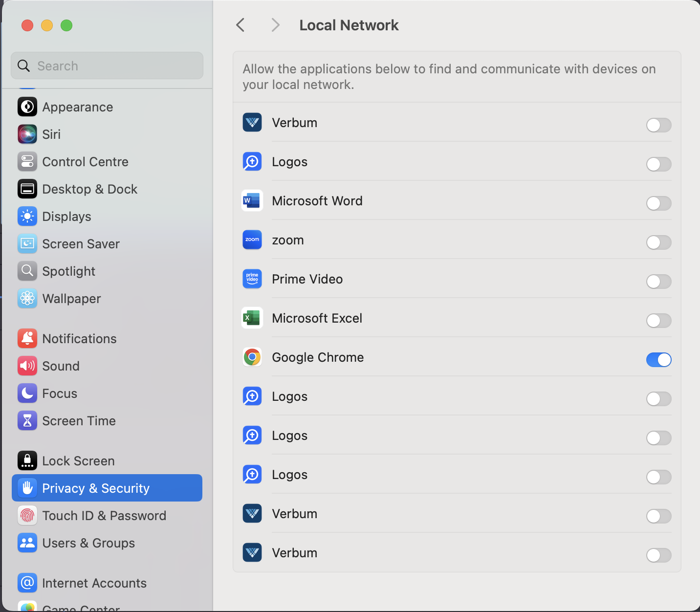
Task: Open Users & Groups people icon
Action: [27, 543]
